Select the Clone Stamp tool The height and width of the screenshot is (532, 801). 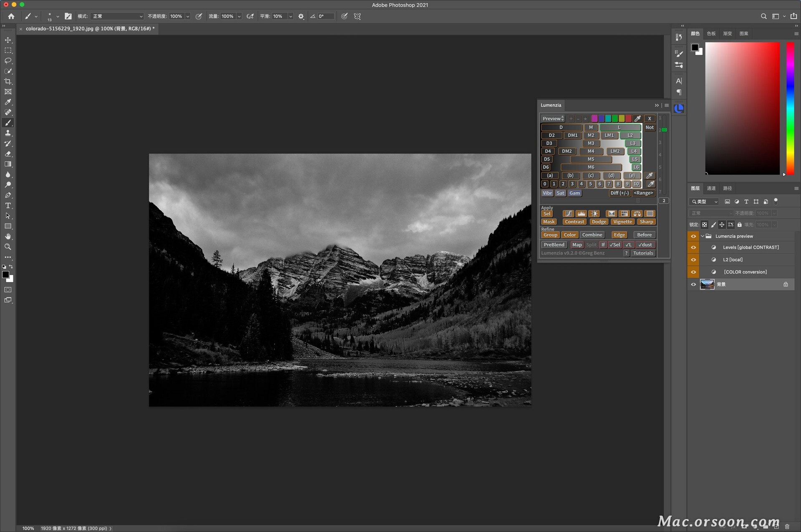8,133
